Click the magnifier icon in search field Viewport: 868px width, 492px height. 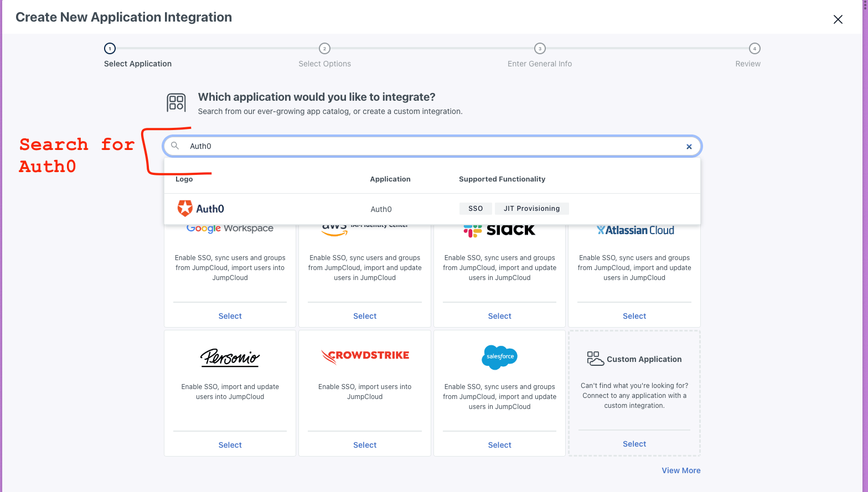tap(175, 146)
